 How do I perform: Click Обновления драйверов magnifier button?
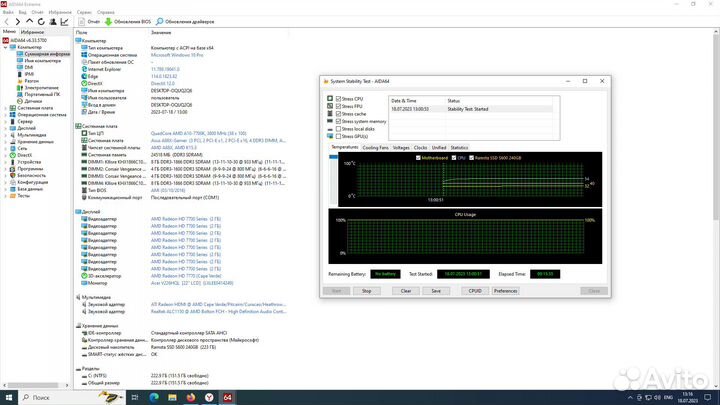coord(185,22)
